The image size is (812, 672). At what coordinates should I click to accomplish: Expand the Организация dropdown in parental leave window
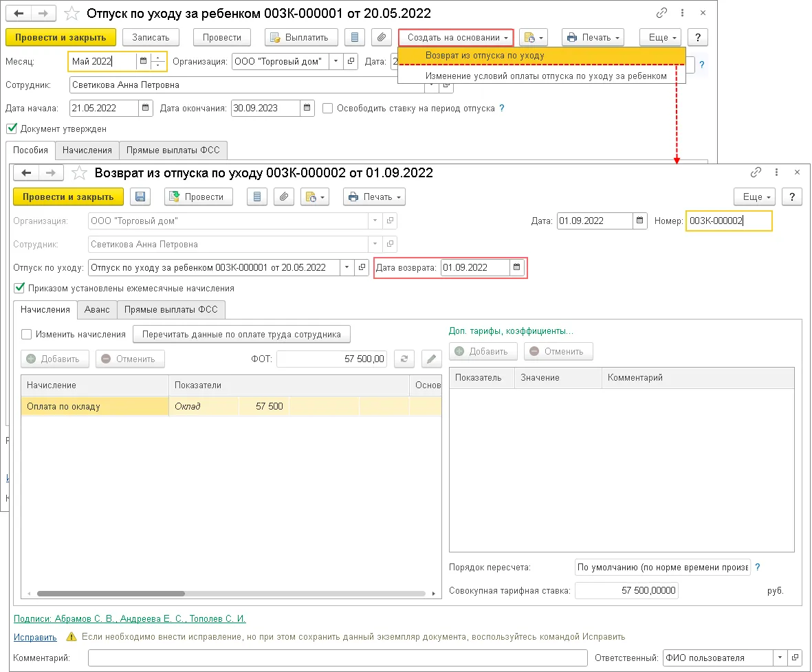click(x=336, y=61)
